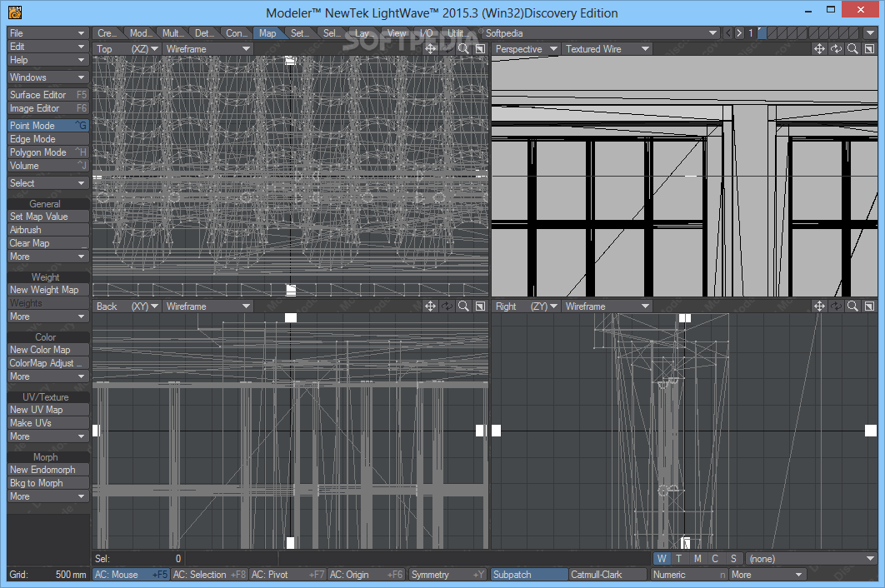Open the Select dropdown menu
The width and height of the screenshot is (885, 588).
(48, 183)
